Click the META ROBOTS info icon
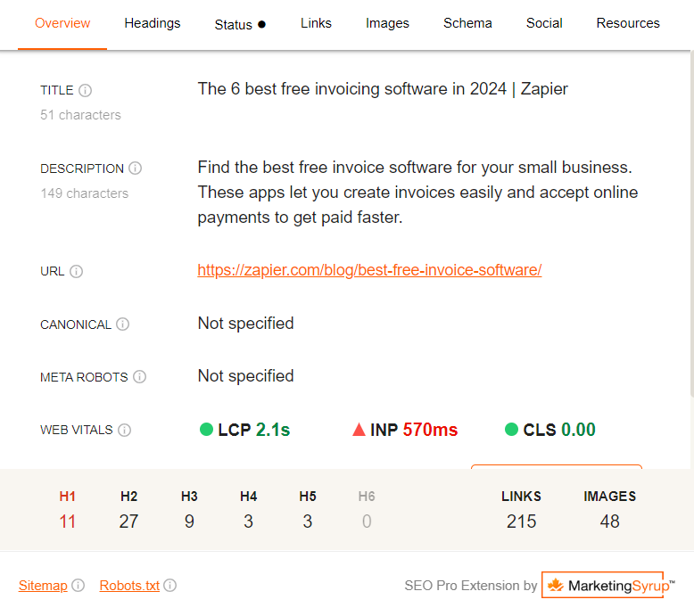 pos(140,377)
